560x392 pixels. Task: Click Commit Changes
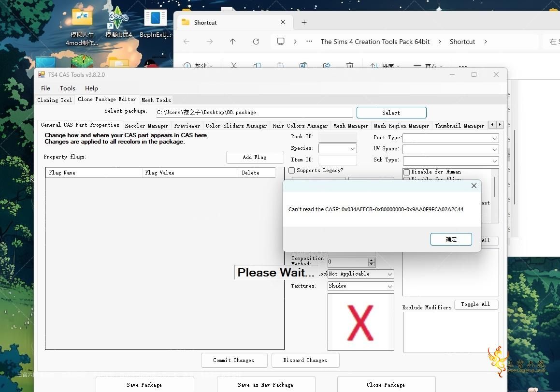click(x=234, y=360)
